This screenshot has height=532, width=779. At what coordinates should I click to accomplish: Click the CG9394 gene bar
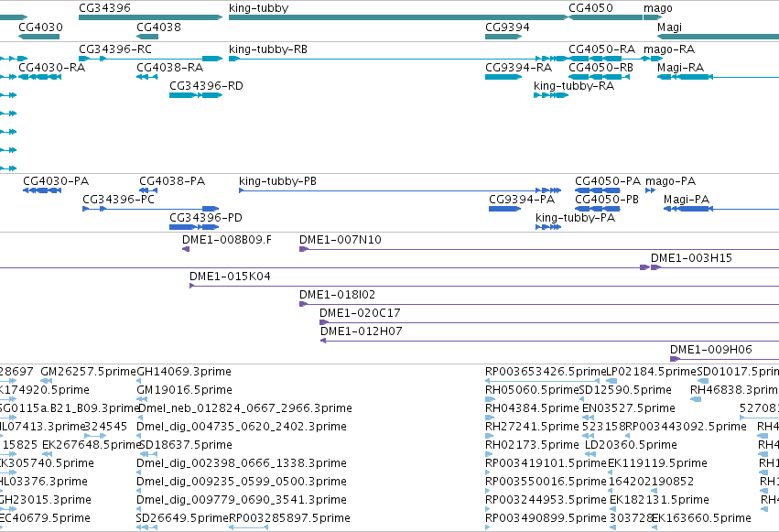coord(503,37)
